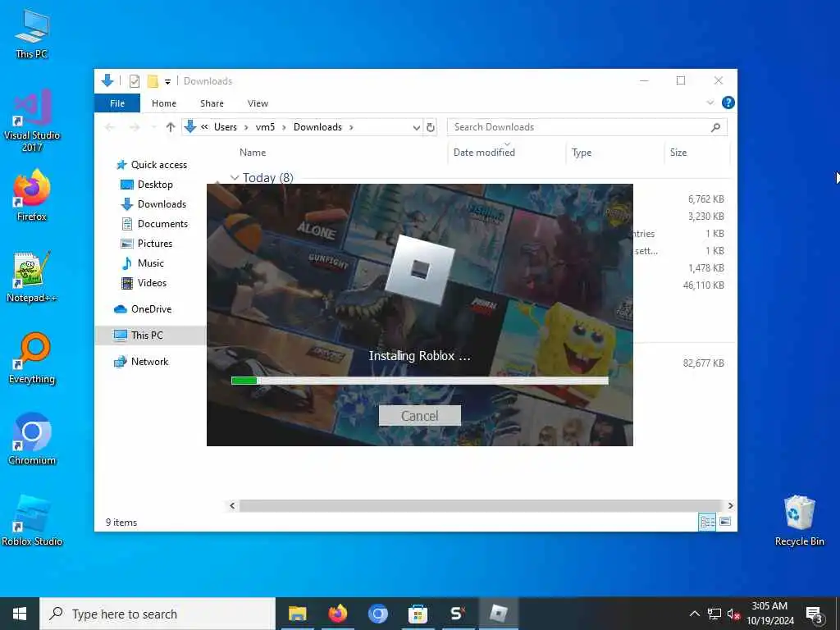Select Desktop in navigation pane
This screenshot has height=630, width=840.
coord(155,185)
